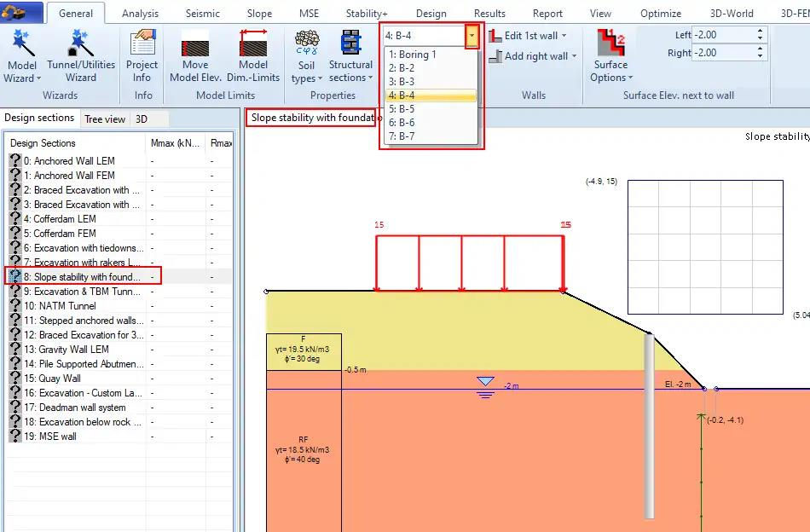Click the water table symbol at -2 m
The image size is (810, 532).
coord(485,387)
